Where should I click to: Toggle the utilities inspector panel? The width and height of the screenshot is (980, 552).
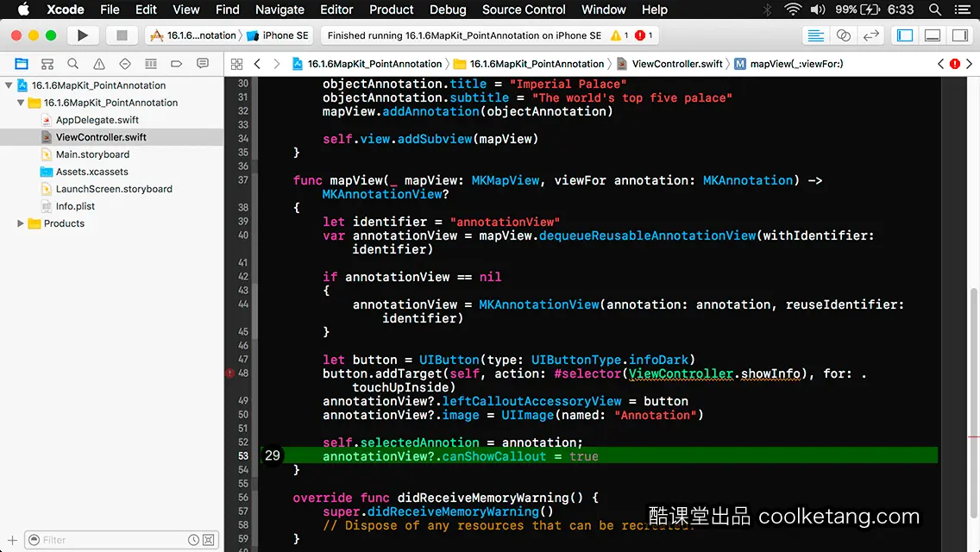(x=960, y=35)
